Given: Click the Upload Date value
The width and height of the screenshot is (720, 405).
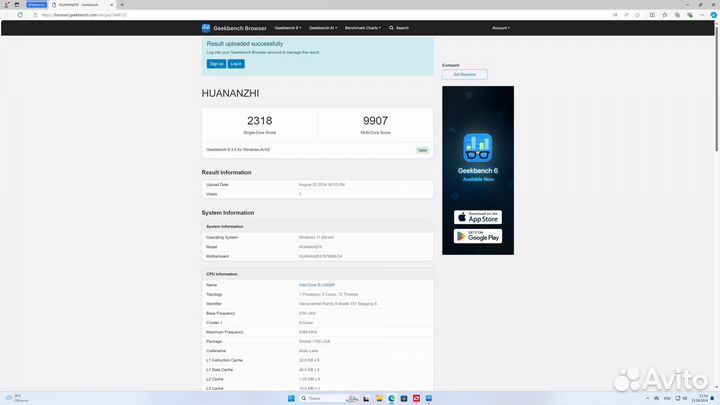Looking at the screenshot, I should coord(322,185).
